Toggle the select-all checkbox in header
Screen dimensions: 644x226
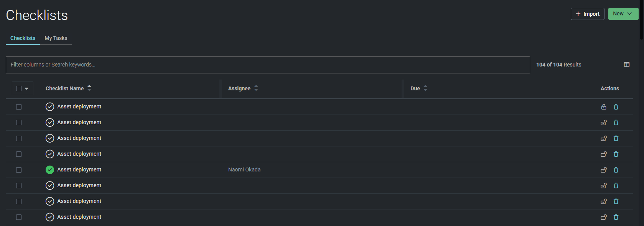[x=19, y=88]
